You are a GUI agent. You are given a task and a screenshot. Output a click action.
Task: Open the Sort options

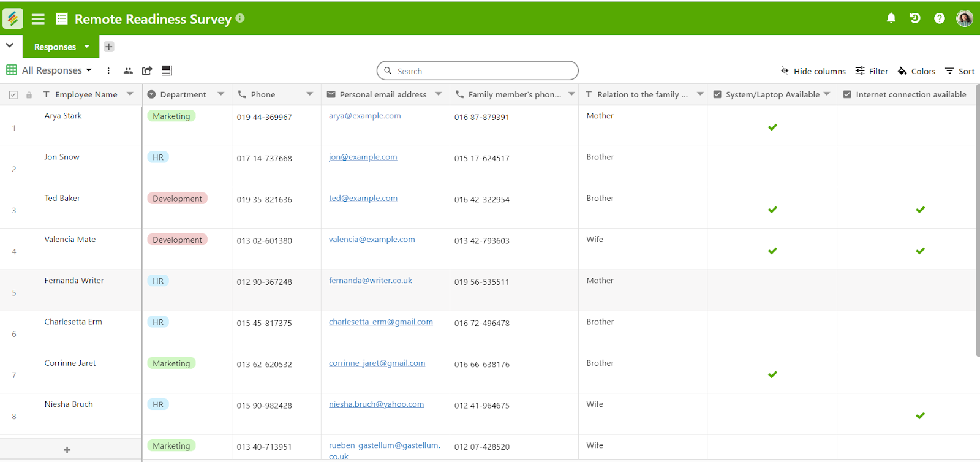(960, 71)
